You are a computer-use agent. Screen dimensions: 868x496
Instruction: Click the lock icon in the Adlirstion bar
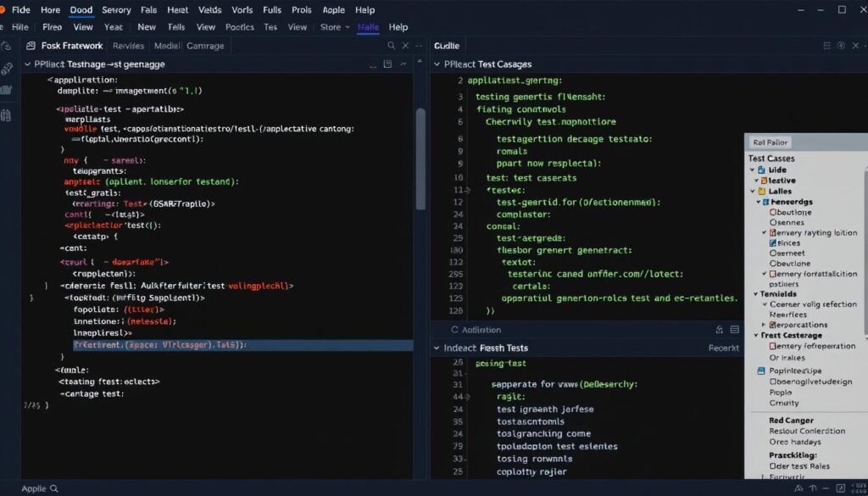tap(720, 329)
